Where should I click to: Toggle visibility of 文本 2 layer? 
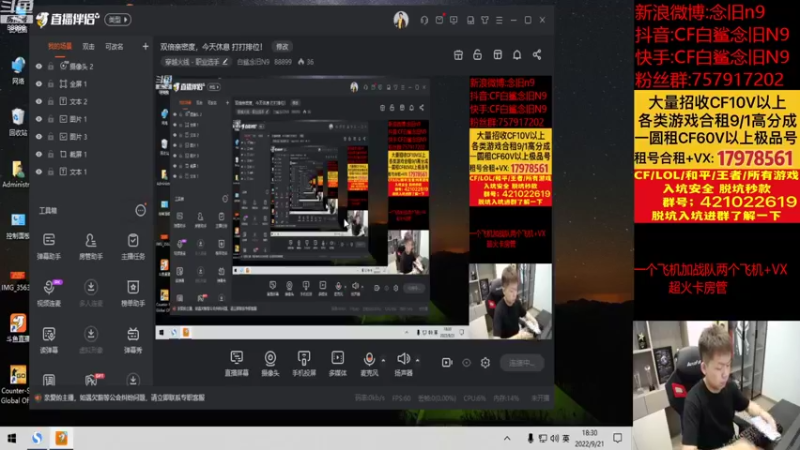point(39,102)
